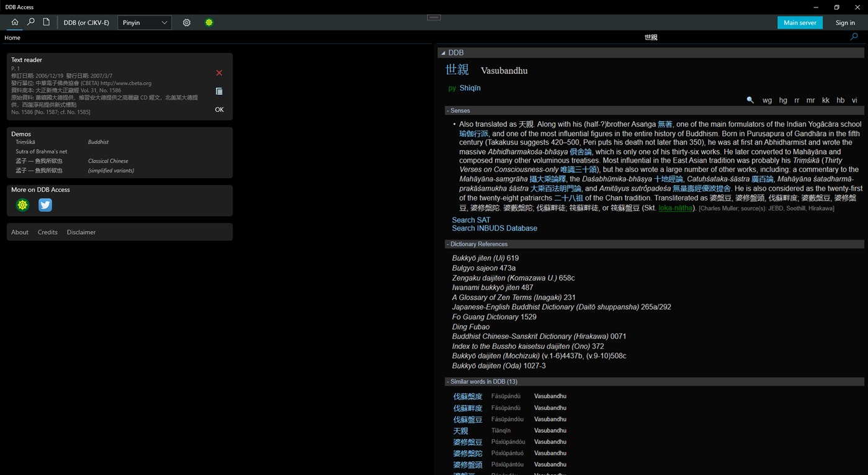Click the loka-nātha Sanskrit link
The image size is (868, 475).
pos(675,208)
